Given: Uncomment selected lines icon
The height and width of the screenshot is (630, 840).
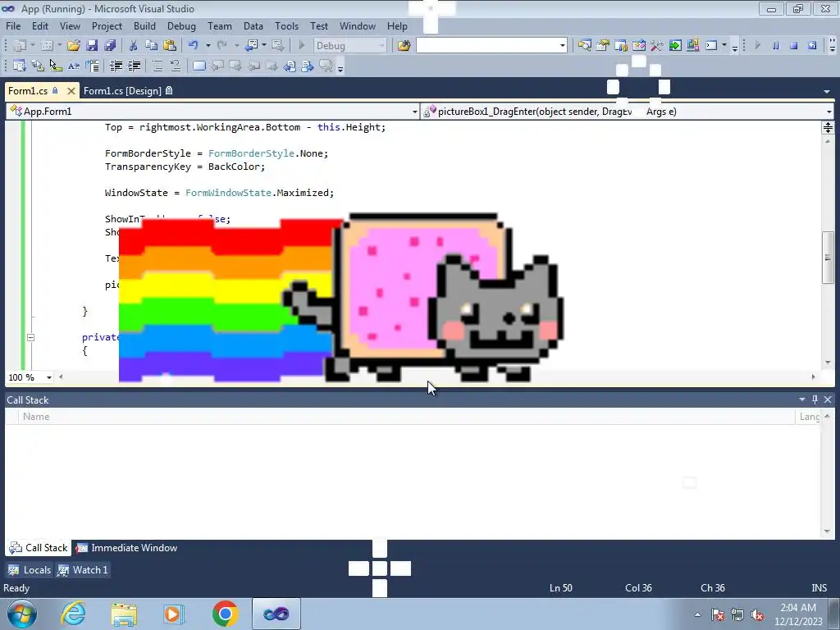Looking at the screenshot, I should point(176,66).
